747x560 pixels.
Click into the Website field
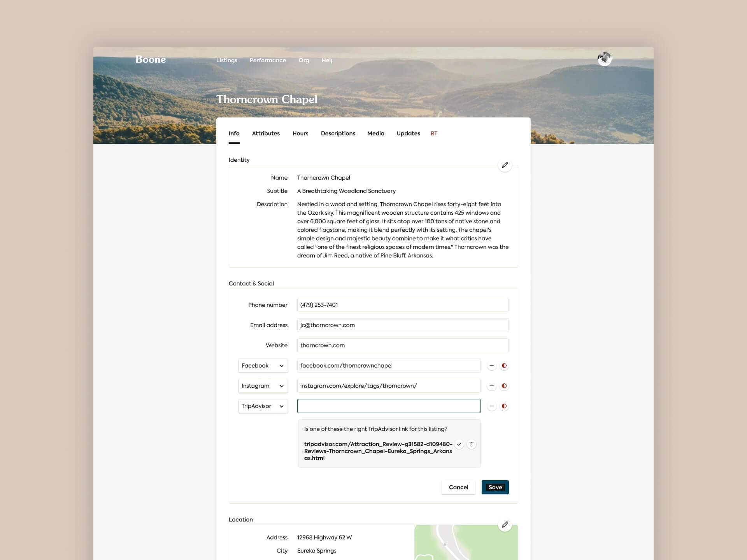tap(403, 345)
